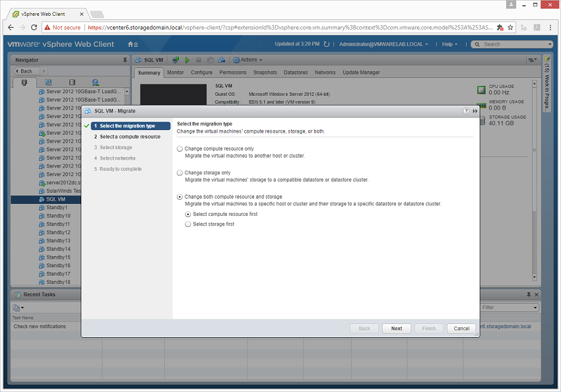
Task: Pin the Navigator panel
Action: [125, 60]
